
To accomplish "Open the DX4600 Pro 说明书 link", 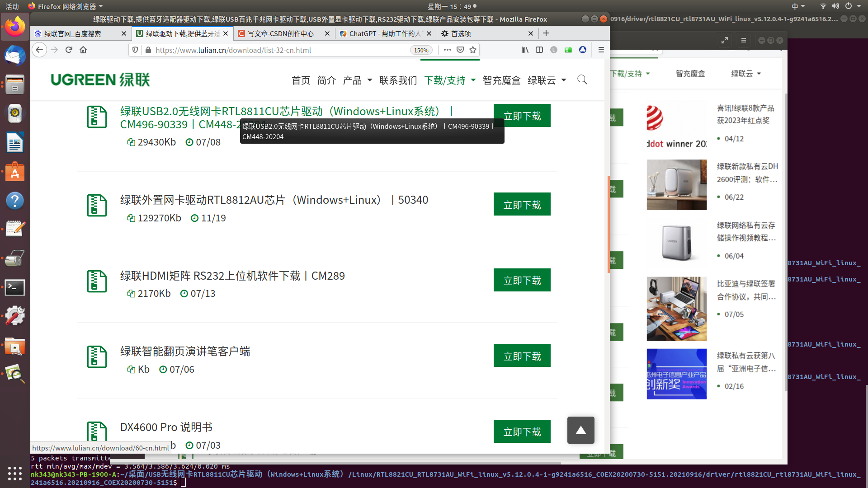I will click(166, 427).
